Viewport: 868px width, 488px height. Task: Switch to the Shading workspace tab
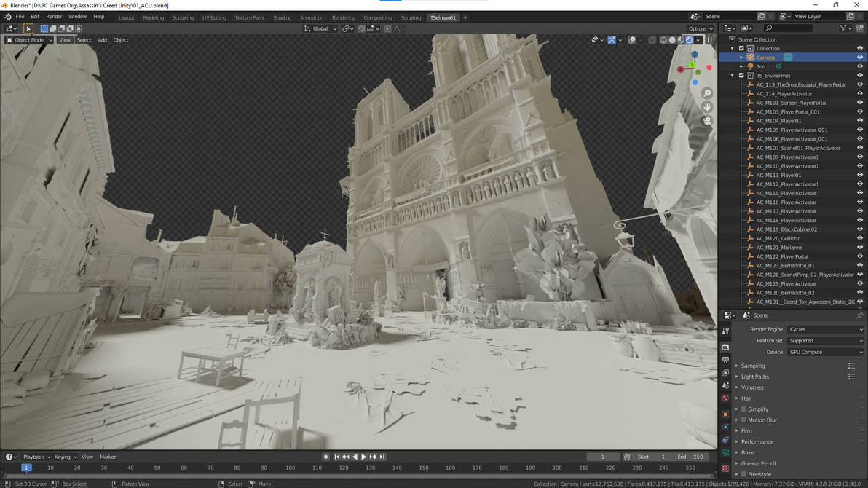pos(282,17)
